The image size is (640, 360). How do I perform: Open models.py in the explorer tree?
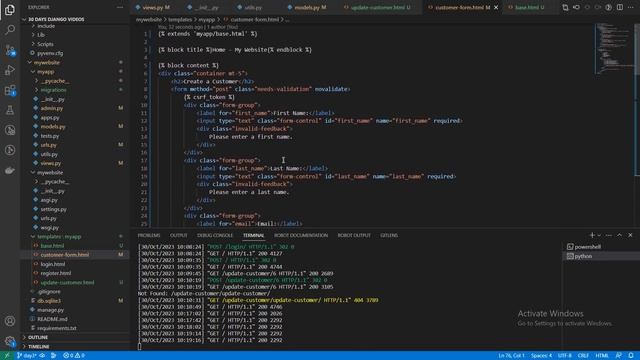(53, 127)
